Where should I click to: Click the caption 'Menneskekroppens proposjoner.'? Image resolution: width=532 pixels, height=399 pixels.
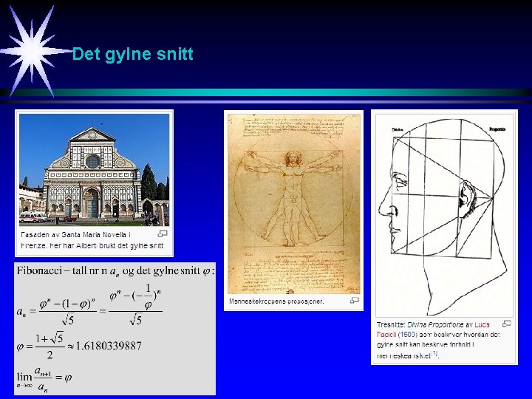click(x=276, y=301)
